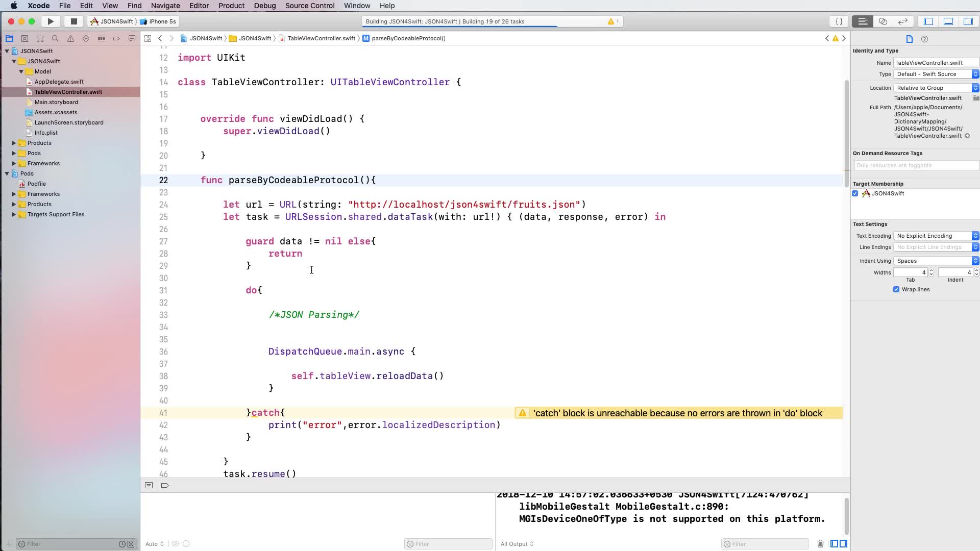
Task: Clear the console with trash icon
Action: point(820,544)
